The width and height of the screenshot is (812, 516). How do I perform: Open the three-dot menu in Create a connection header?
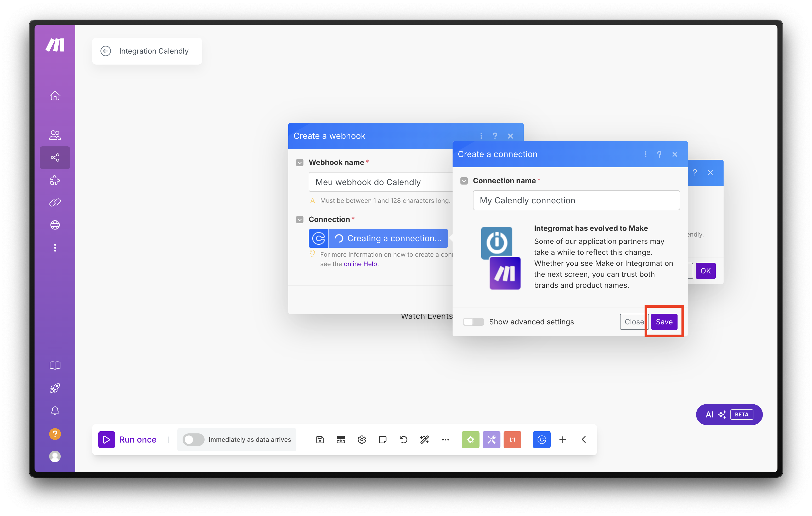645,154
